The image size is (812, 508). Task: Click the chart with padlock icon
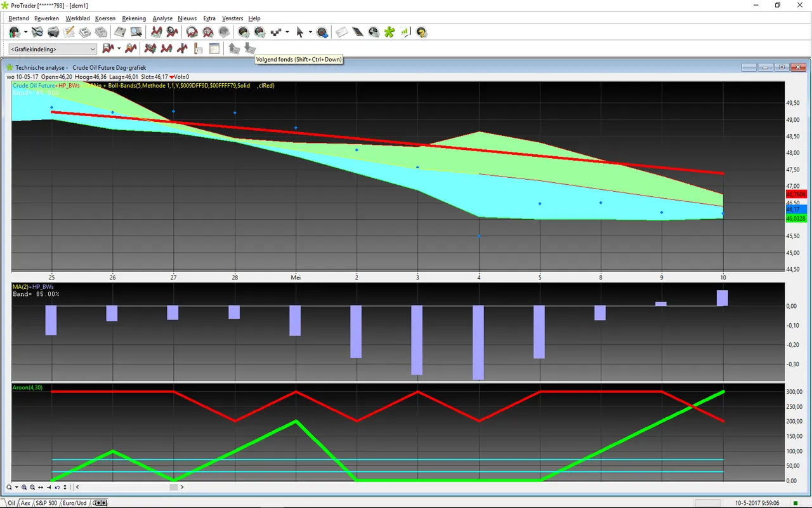[131, 48]
